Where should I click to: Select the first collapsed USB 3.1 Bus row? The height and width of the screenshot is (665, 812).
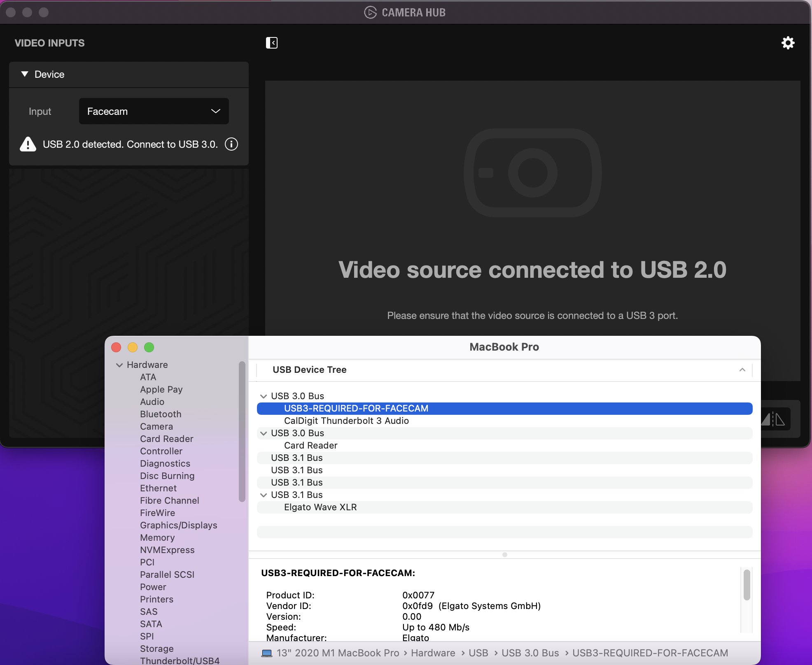[504, 458]
